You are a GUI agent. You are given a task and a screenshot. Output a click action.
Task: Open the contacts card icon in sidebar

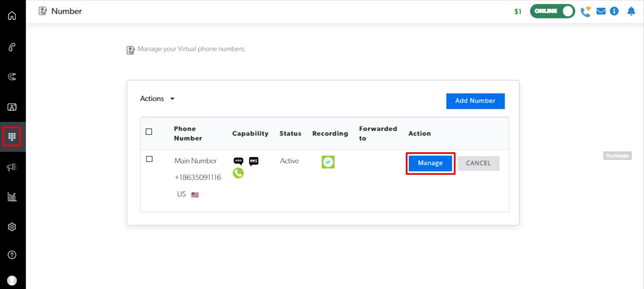(12, 107)
